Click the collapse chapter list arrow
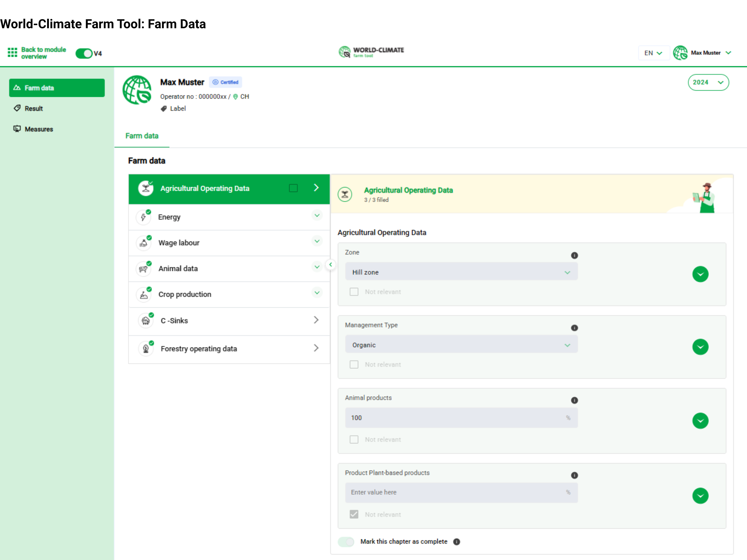Image resolution: width=747 pixels, height=560 pixels. tap(331, 265)
